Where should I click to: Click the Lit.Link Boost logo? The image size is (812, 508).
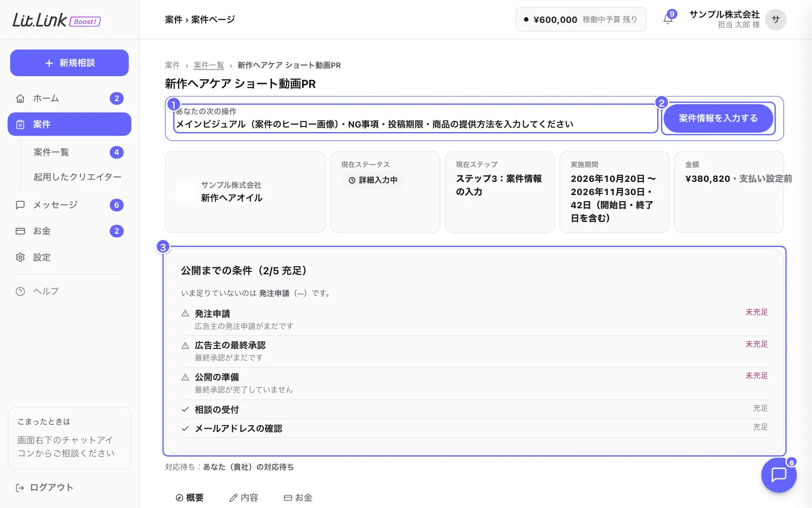pyautogui.click(x=56, y=20)
